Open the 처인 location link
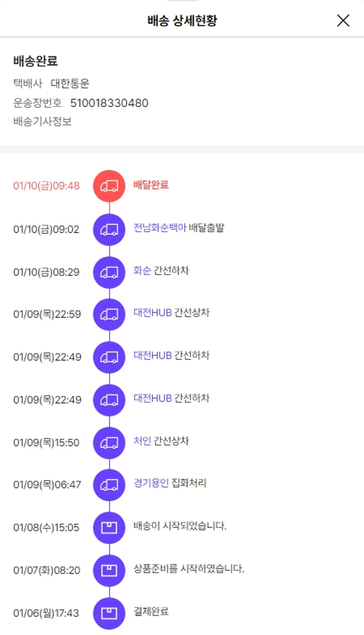 [142, 441]
